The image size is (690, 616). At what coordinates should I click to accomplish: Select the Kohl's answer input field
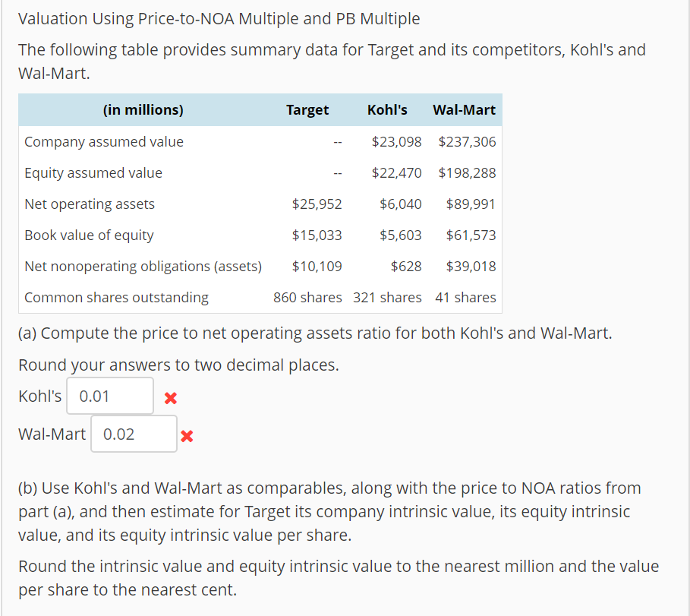pyautogui.click(x=109, y=396)
